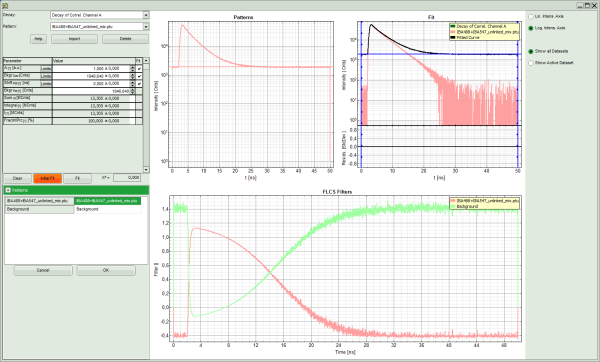Click the right blue fit-range marker line
Image resolution: width=600 pixels, height=362 pixels.
point(517,94)
